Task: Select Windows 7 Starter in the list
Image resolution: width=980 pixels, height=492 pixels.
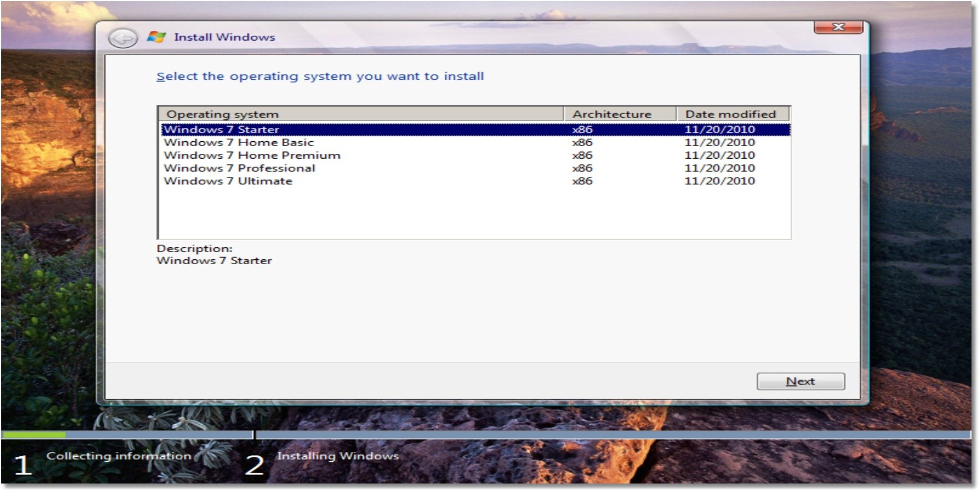Action: (x=475, y=130)
